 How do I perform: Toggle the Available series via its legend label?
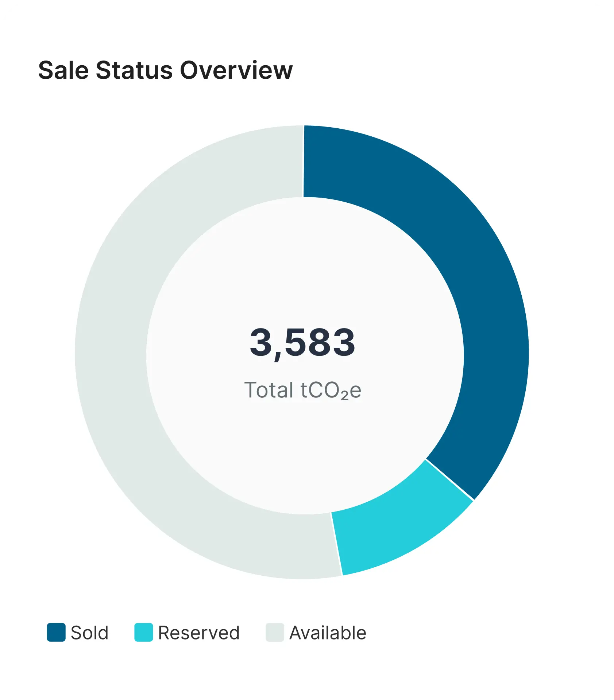(x=328, y=633)
